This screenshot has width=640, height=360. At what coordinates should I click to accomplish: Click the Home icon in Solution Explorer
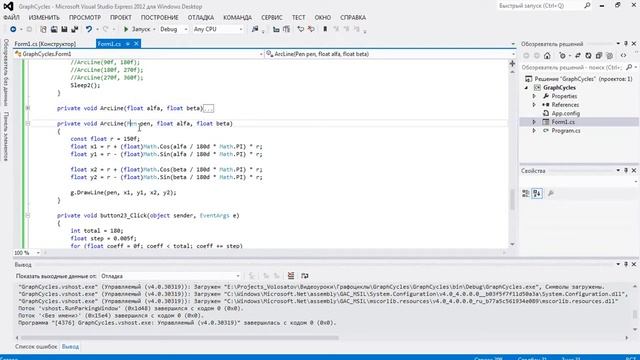[x=547, y=56]
